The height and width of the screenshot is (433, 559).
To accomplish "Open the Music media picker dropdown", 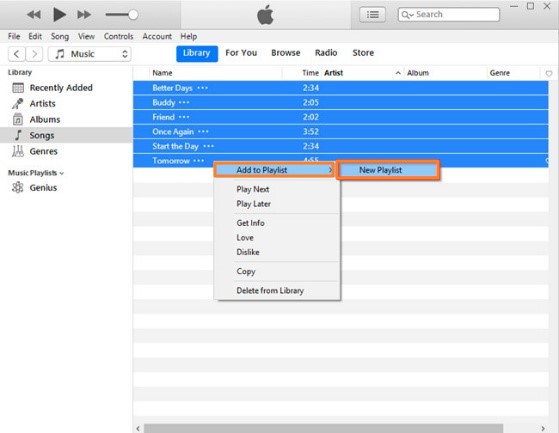I will pos(89,54).
